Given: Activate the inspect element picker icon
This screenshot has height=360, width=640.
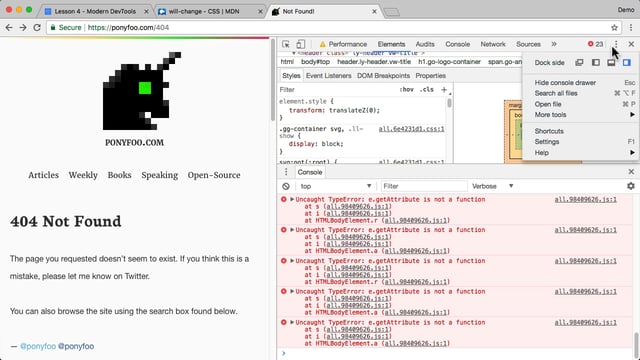Looking at the screenshot, I should coord(286,44).
